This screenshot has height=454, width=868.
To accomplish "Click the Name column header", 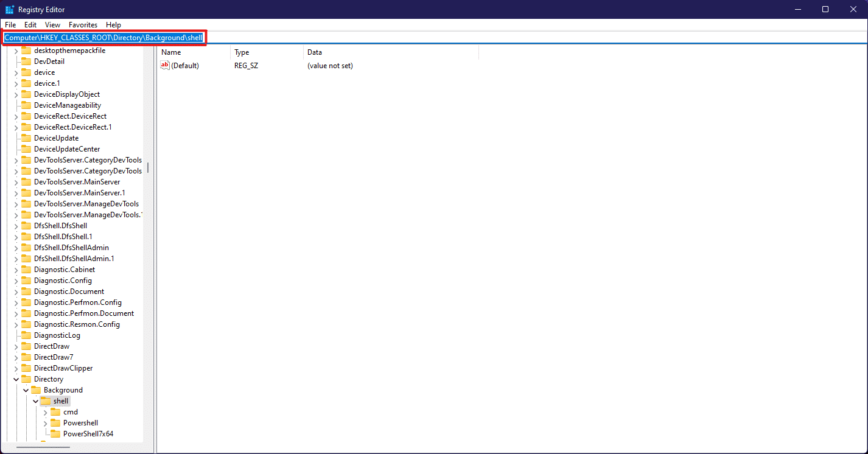I will 171,52.
